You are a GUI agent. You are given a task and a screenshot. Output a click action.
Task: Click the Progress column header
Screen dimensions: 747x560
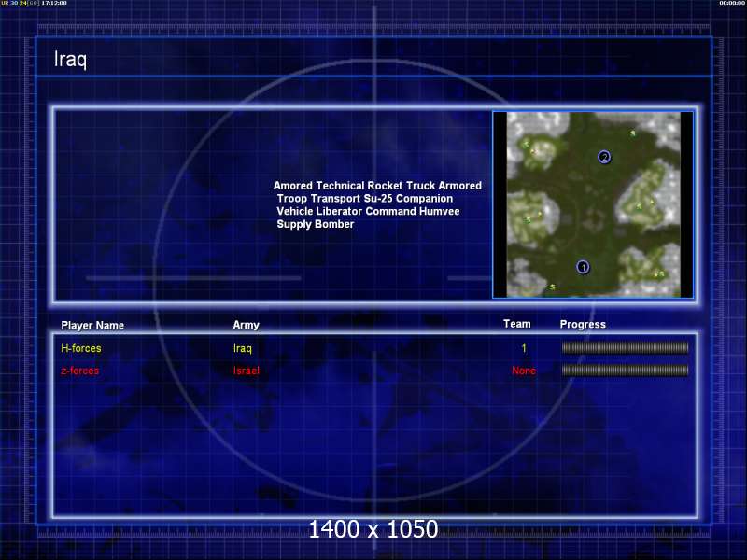[x=583, y=324]
